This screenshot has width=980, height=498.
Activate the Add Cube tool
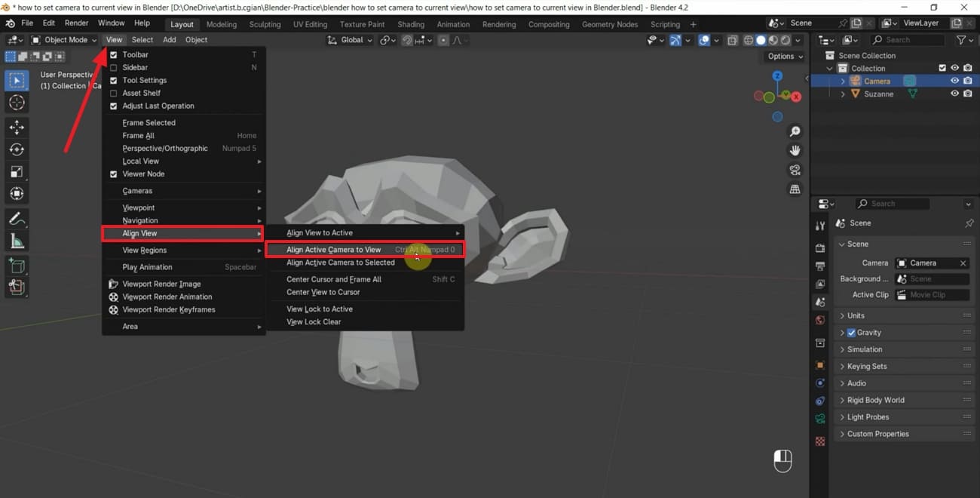click(x=17, y=266)
